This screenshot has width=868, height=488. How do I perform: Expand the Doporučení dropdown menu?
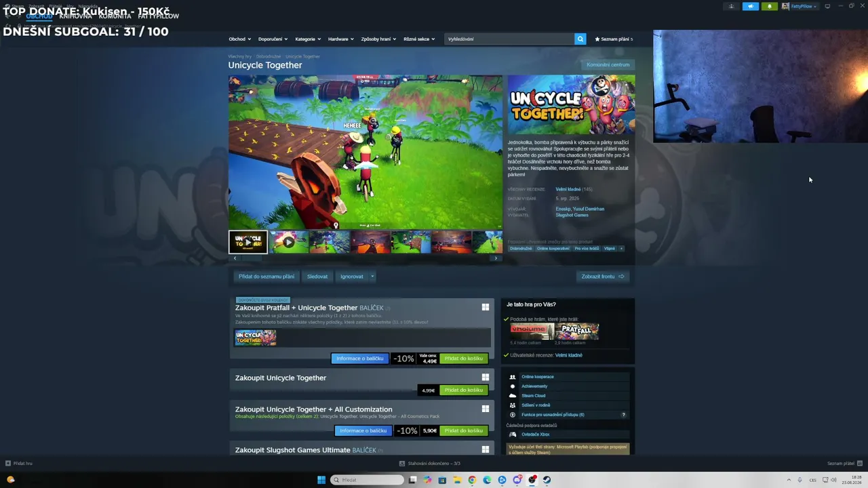pos(273,39)
